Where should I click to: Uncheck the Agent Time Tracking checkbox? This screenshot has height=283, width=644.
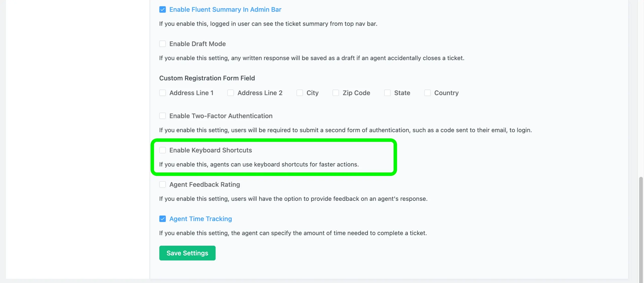click(x=163, y=219)
